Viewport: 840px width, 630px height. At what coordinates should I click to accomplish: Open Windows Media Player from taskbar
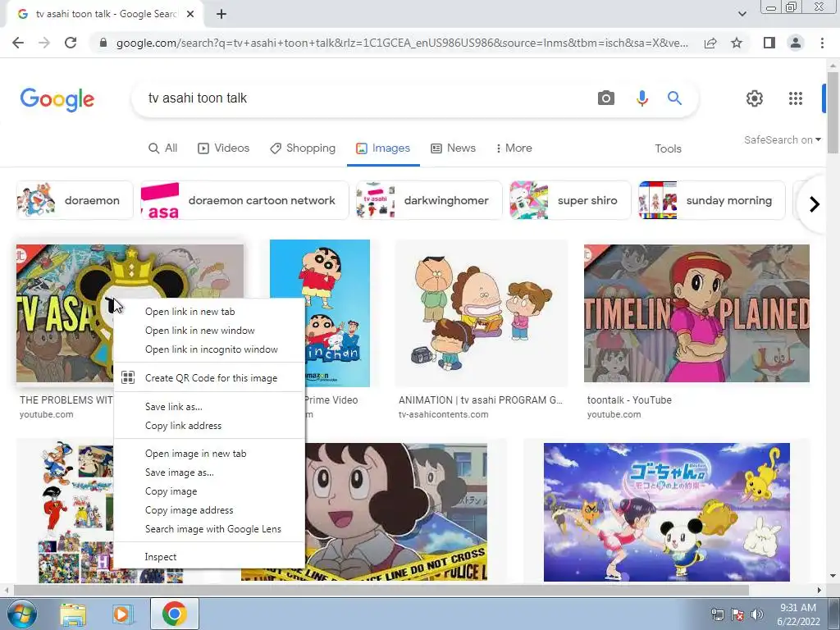(122, 614)
